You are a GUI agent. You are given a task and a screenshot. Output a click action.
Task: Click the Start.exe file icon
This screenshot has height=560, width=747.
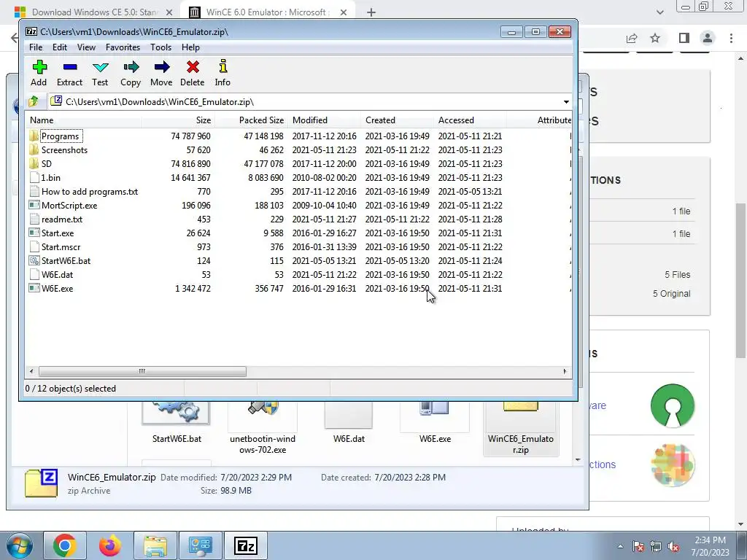tap(34, 233)
